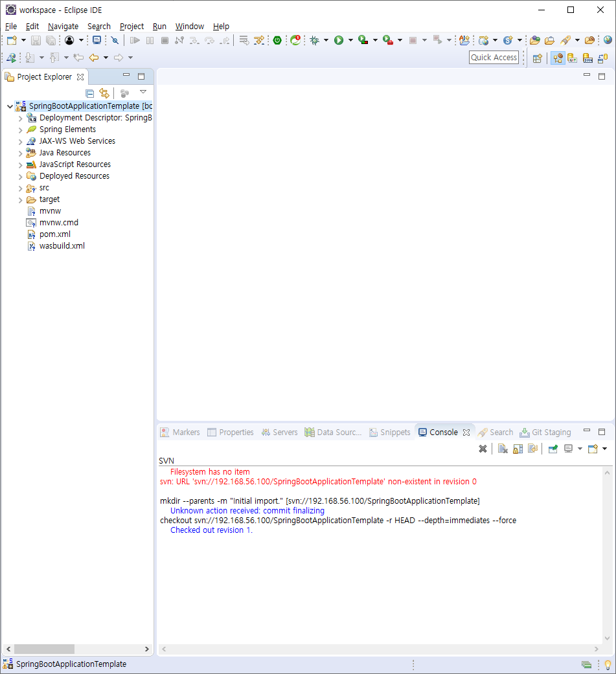
Task: Expand the Java Resources node
Action: (x=20, y=153)
